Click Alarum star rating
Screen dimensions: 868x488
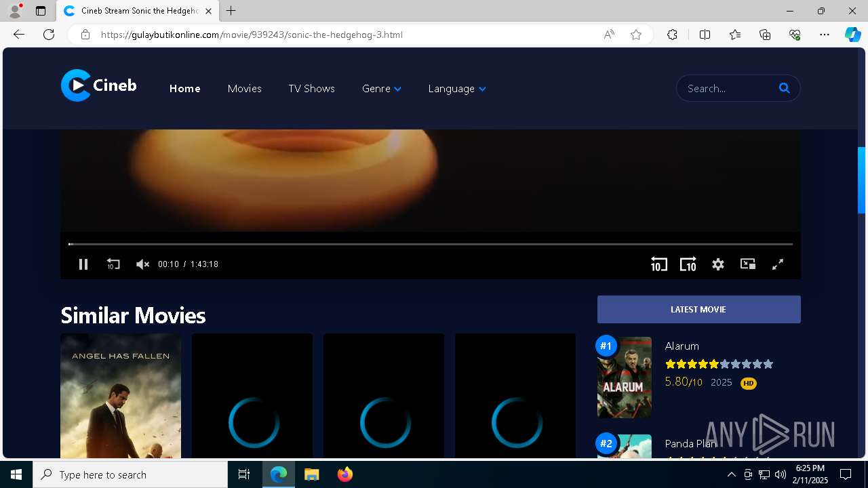[x=719, y=364]
